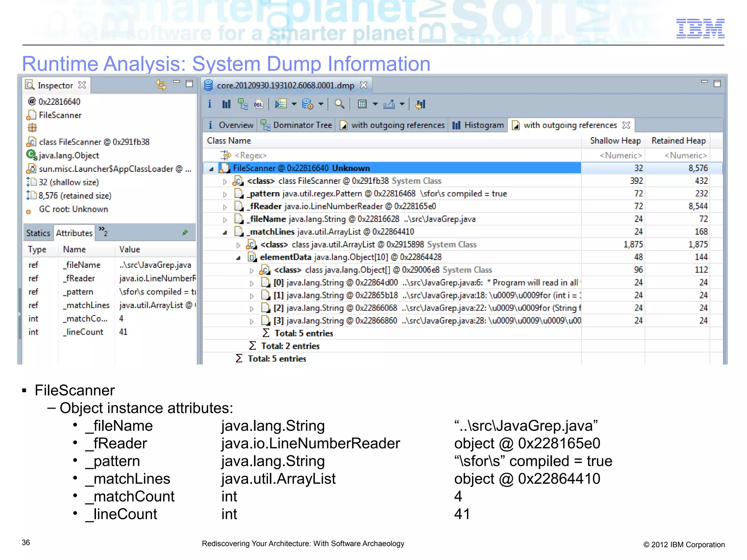Open the Overview pane via toolbar 'i' icon
This screenshot has width=747, height=560.
coord(209,104)
